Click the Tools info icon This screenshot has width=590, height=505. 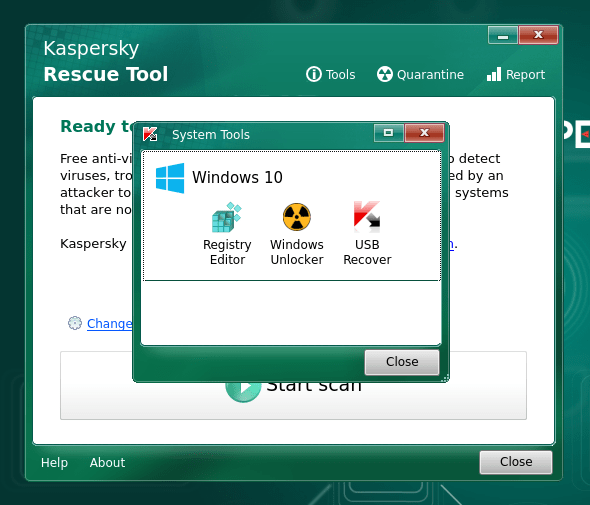click(x=313, y=74)
